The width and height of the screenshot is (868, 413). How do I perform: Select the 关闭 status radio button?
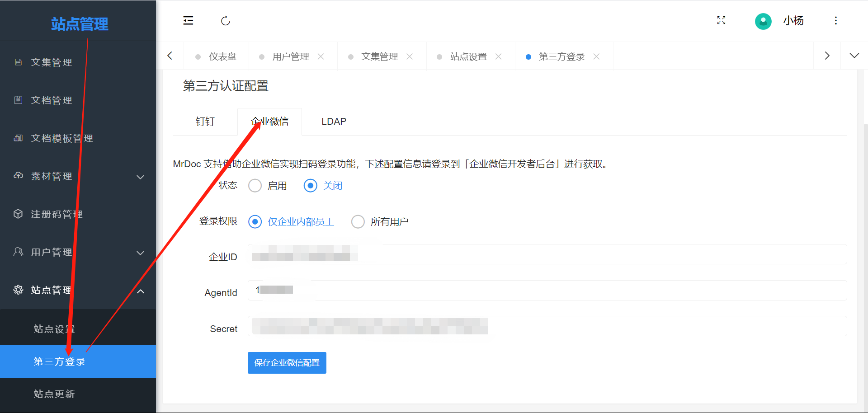click(x=311, y=186)
